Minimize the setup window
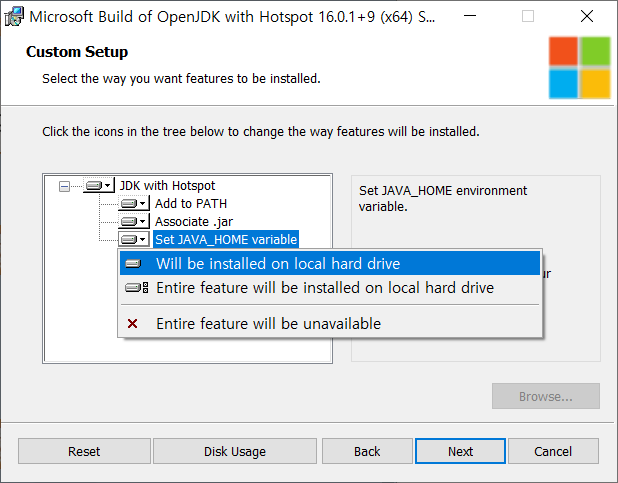The image size is (618, 483). tap(470, 16)
